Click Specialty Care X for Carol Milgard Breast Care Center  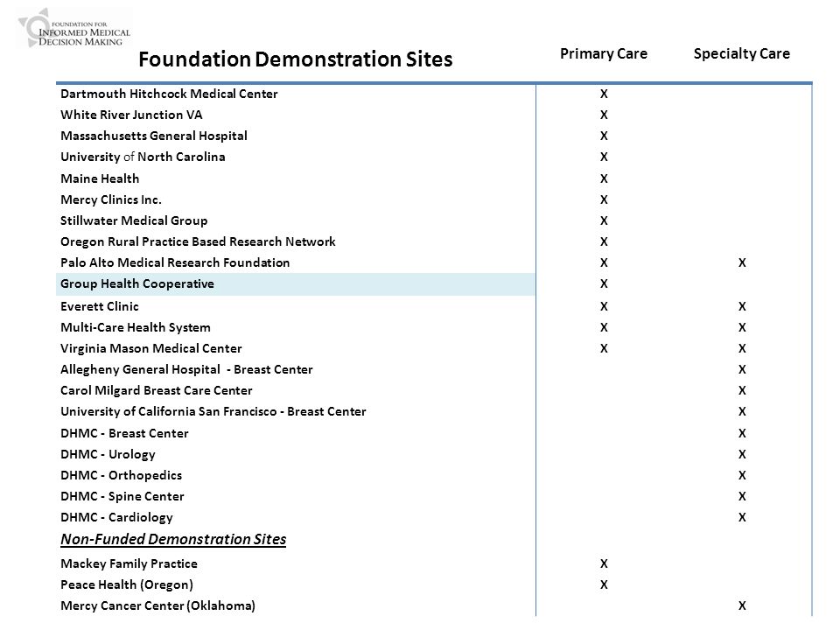pyautogui.click(x=742, y=390)
